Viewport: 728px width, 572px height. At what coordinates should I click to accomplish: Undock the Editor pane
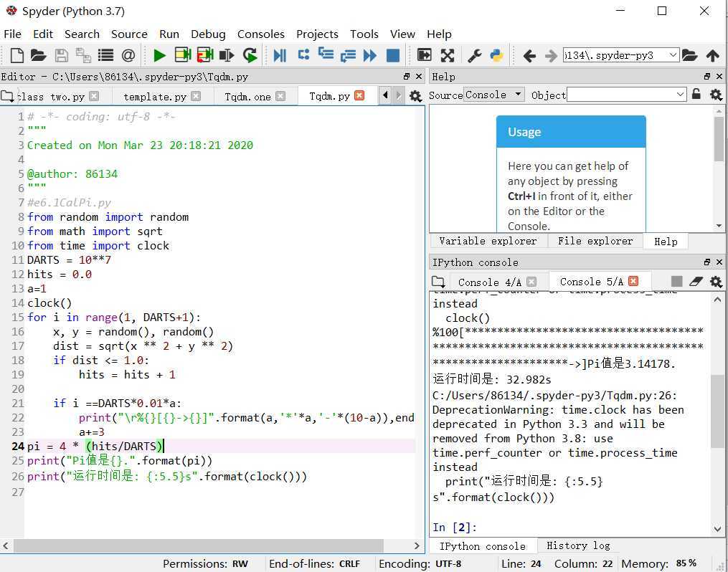[x=407, y=77]
